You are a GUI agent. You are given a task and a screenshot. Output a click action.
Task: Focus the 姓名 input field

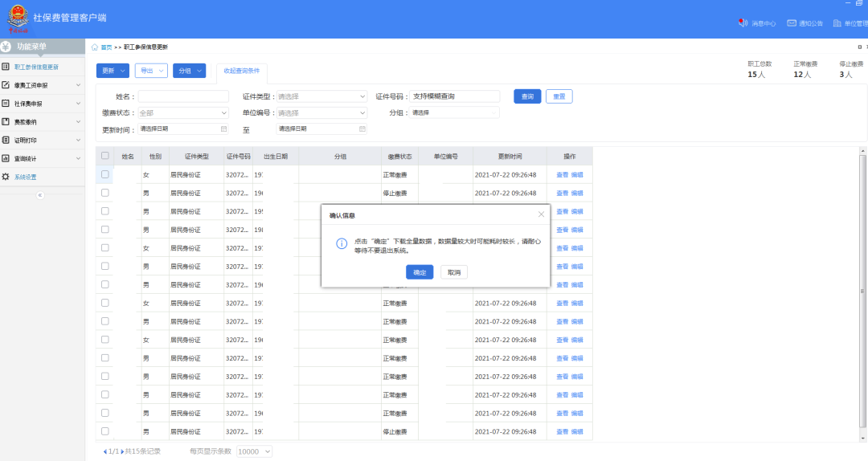[183, 96]
